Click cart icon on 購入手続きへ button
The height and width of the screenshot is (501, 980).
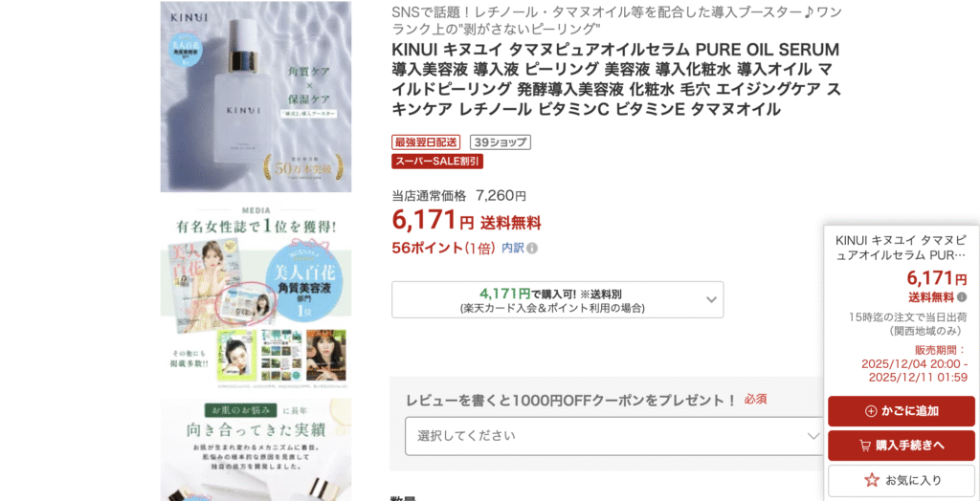click(865, 446)
